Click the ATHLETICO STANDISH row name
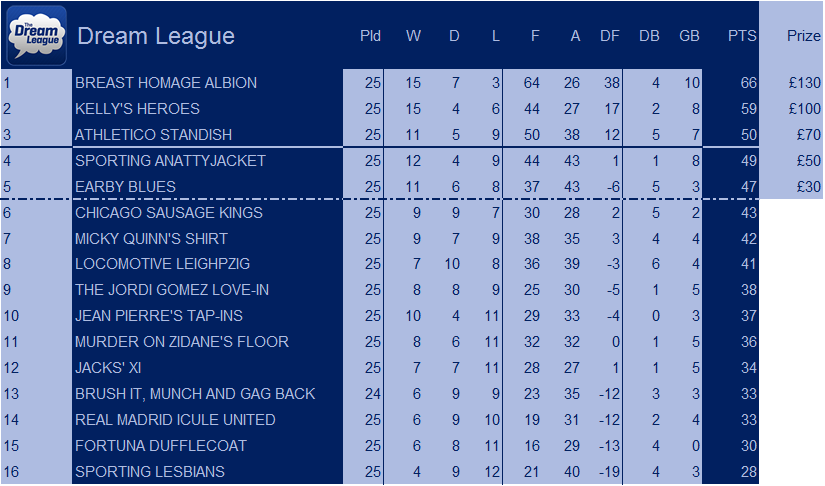Screen dimensions: 825x486 153,135
